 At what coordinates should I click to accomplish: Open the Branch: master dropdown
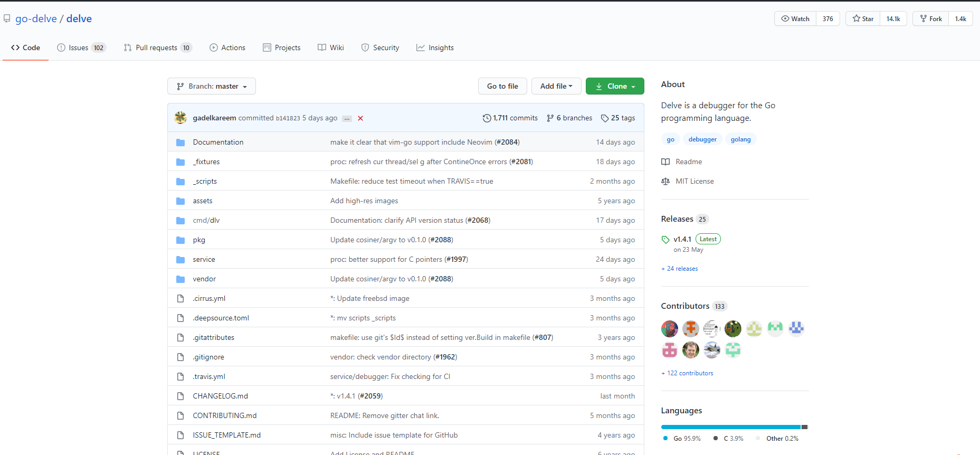(212, 86)
